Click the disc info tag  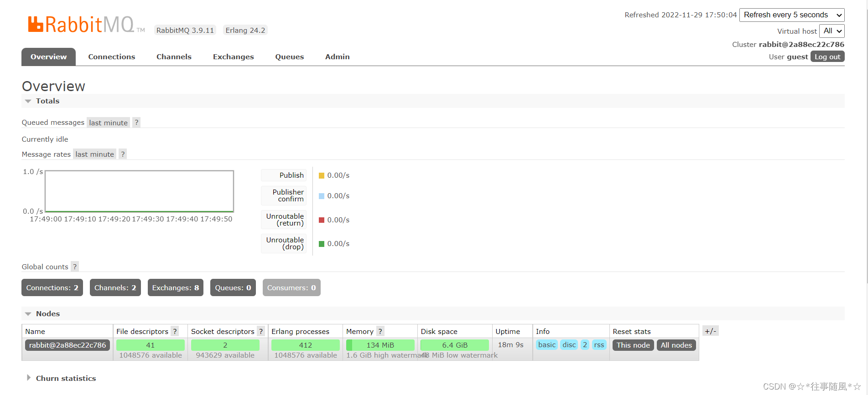pyautogui.click(x=569, y=345)
